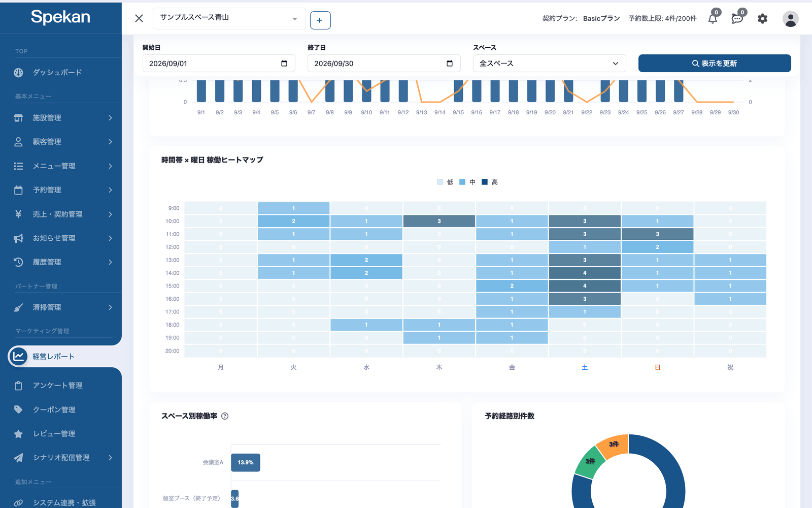
Task: Click the Spekan logo
Action: tap(60, 17)
